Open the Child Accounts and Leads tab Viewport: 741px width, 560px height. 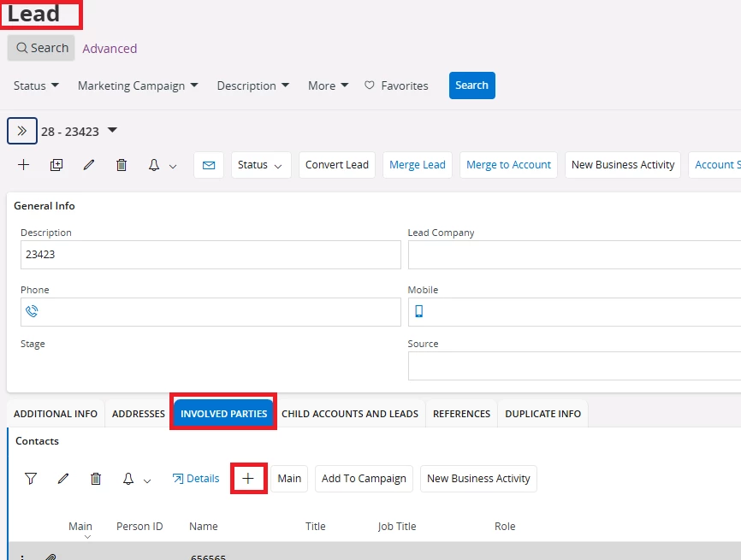click(x=350, y=414)
